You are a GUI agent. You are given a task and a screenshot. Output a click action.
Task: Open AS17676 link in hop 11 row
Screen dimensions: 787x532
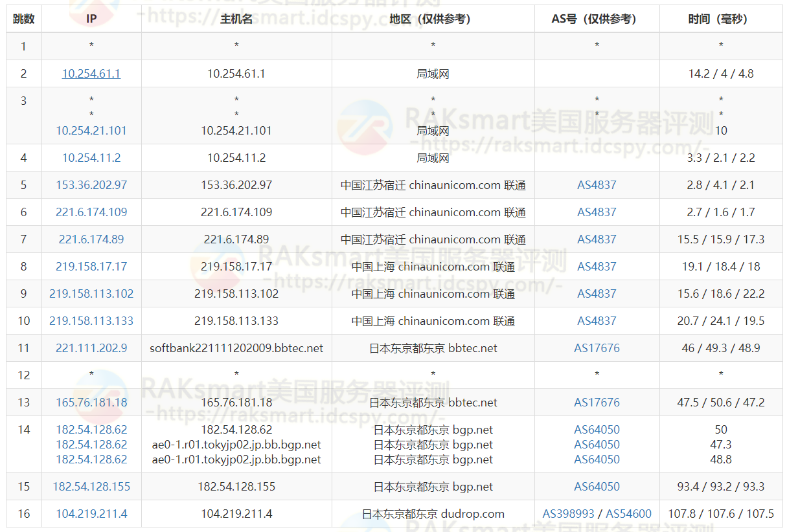[597, 348]
